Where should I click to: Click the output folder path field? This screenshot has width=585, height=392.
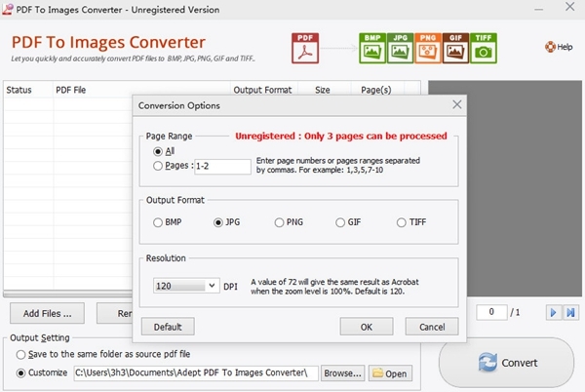pos(196,372)
